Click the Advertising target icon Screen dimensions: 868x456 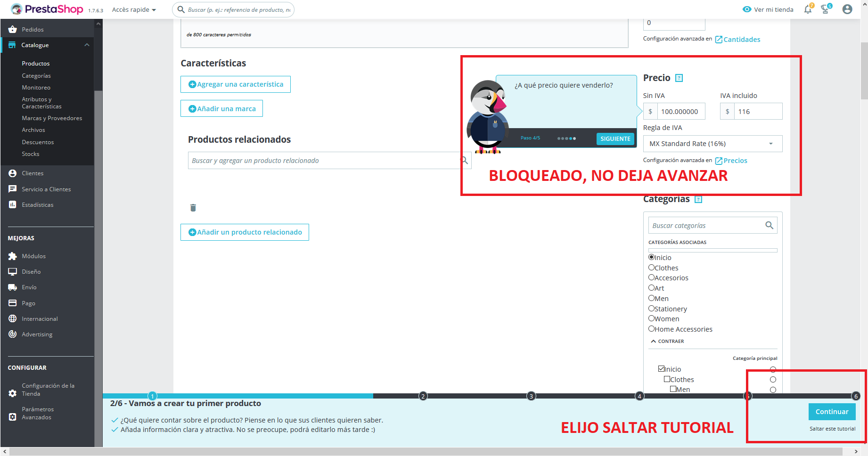pos(13,334)
